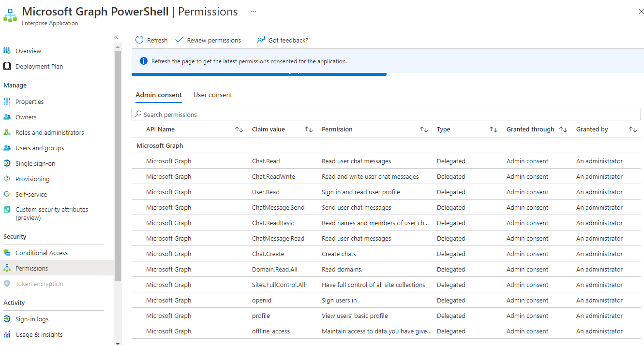Viewport: 644px width, 345px height.
Task: Toggle sorting on the Granted through column
Action: 563,129
